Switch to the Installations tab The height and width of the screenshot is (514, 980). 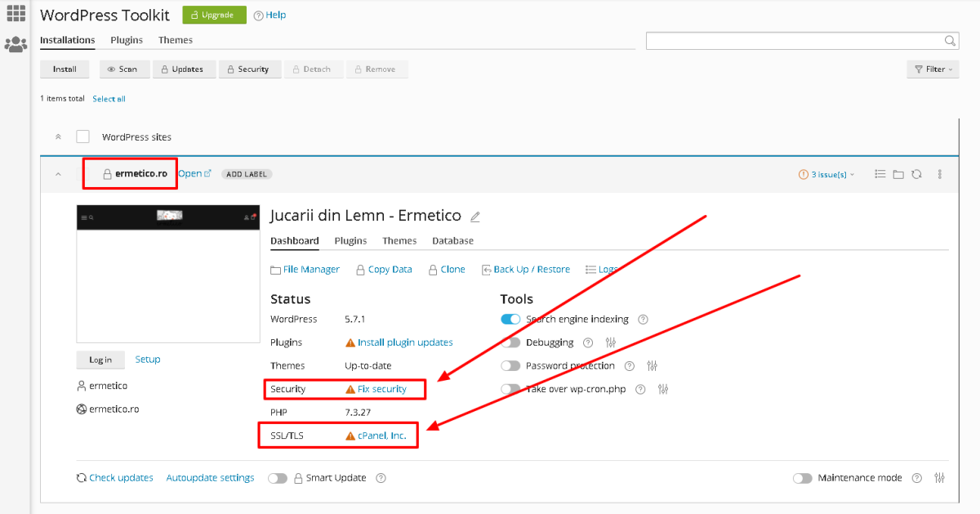(68, 40)
